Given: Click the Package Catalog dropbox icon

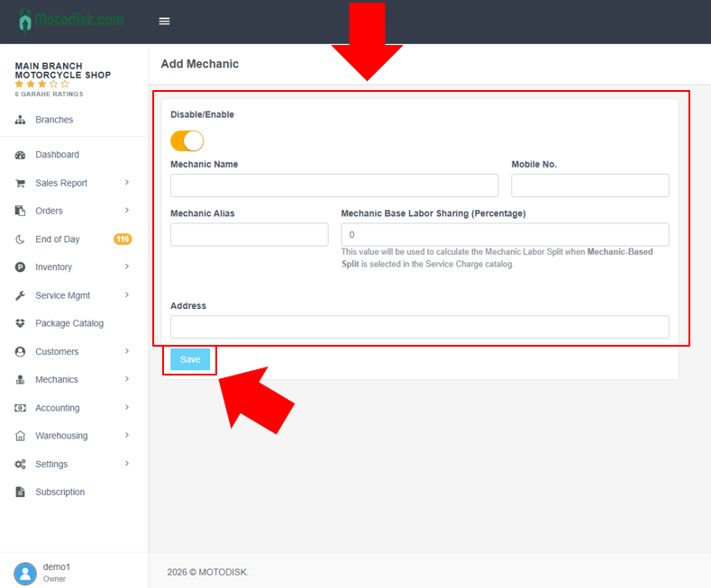Looking at the screenshot, I should 20,323.
